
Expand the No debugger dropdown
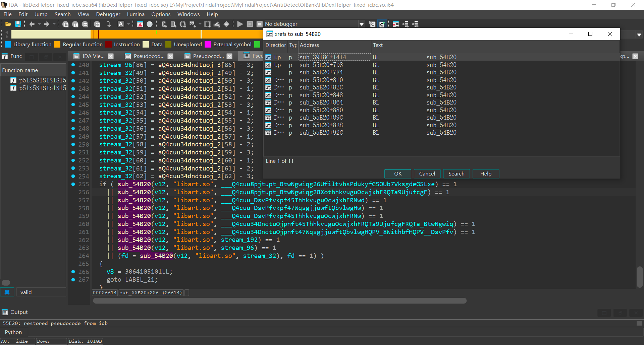[361, 24]
